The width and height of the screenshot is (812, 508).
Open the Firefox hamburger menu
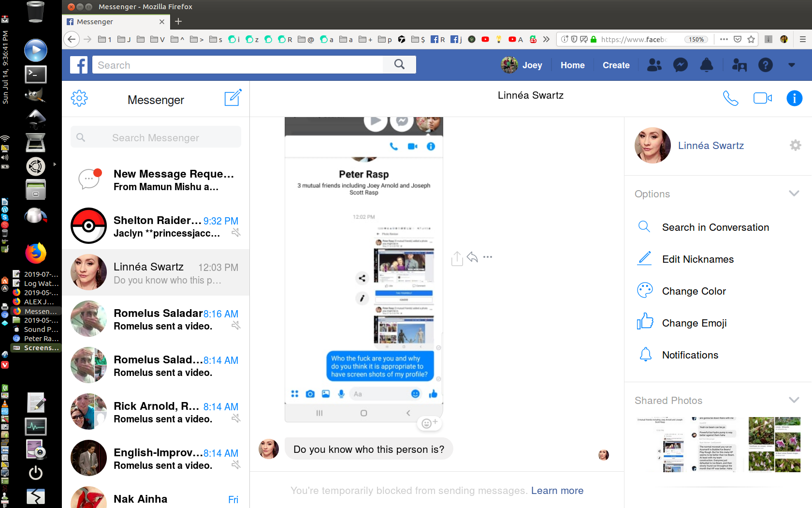[x=802, y=39]
